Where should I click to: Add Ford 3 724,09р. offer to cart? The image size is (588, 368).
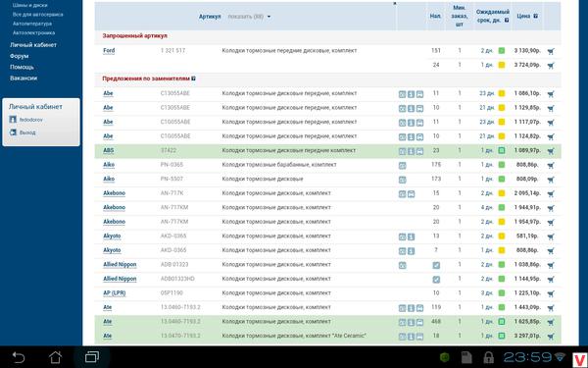tap(551, 66)
